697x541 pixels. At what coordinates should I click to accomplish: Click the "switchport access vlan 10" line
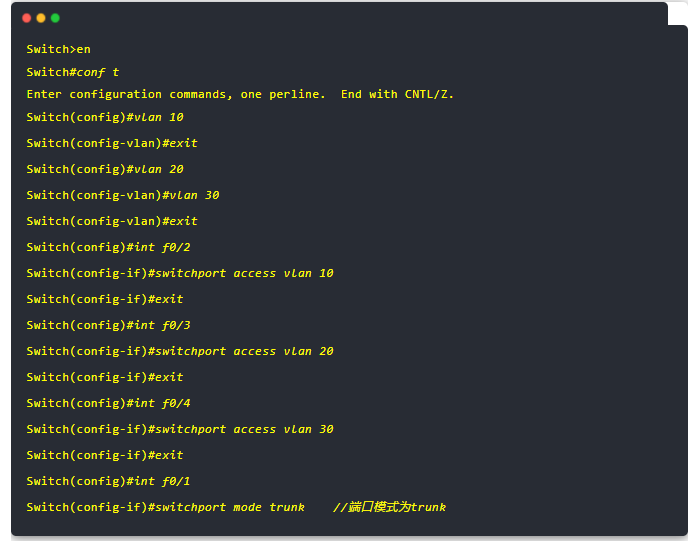(x=180, y=273)
